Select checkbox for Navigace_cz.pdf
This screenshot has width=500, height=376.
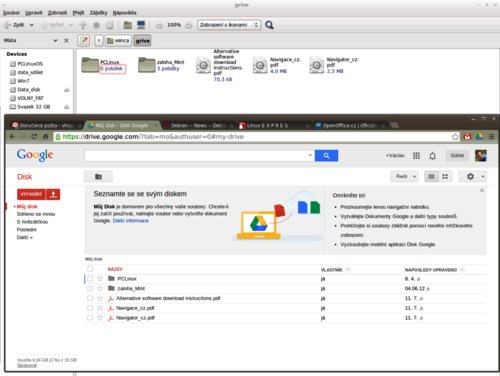(90, 308)
